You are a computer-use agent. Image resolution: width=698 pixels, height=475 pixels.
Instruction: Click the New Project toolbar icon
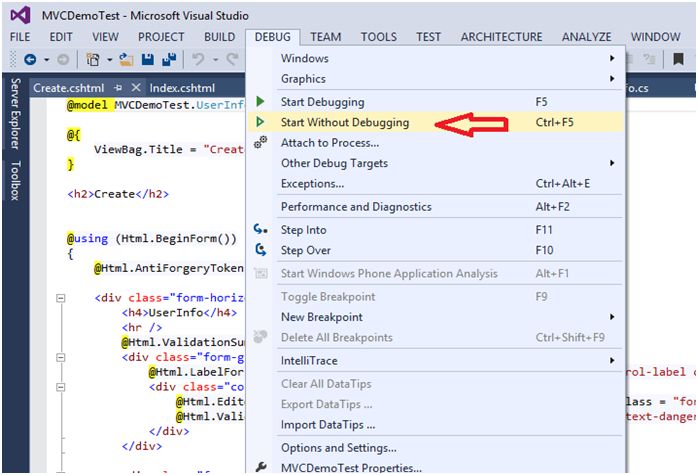[x=93, y=59]
